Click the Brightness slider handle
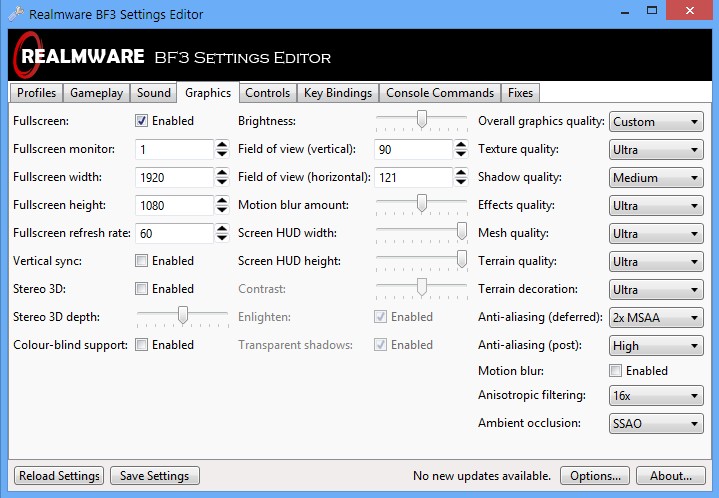 pyautogui.click(x=422, y=120)
